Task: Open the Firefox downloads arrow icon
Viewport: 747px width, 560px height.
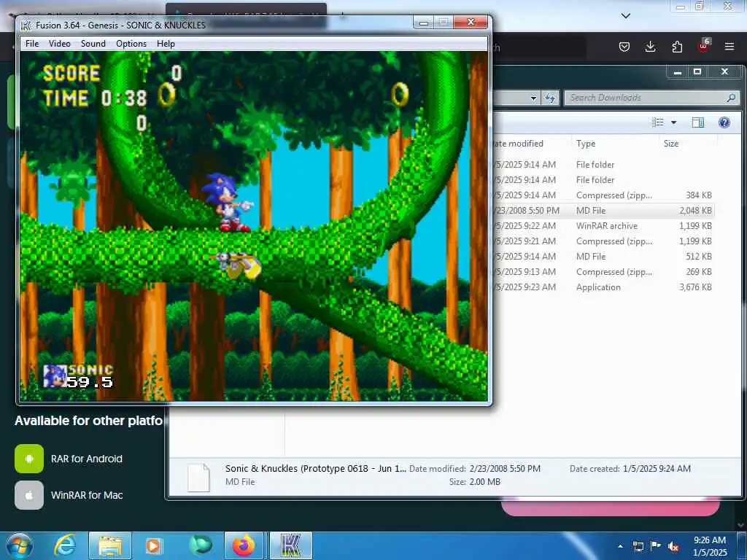Action: click(650, 47)
